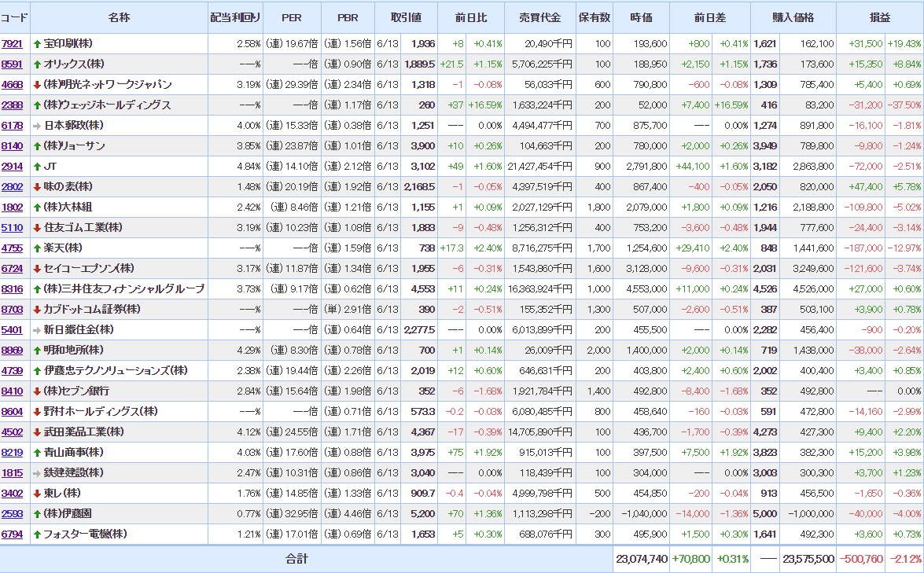Open stock code 6794 link
The image size is (924, 573).
13,534
